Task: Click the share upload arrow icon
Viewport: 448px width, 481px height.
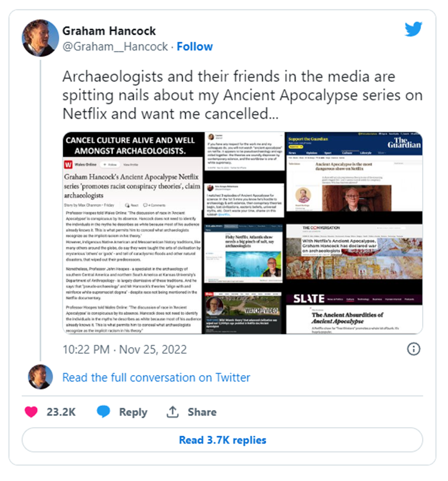Action: tap(173, 412)
